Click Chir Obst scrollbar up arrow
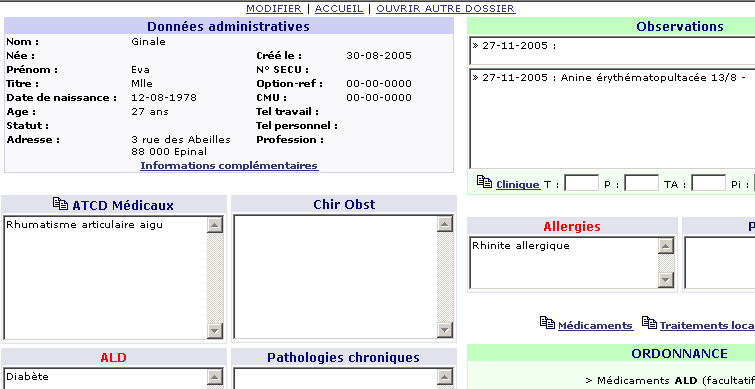 (x=445, y=224)
